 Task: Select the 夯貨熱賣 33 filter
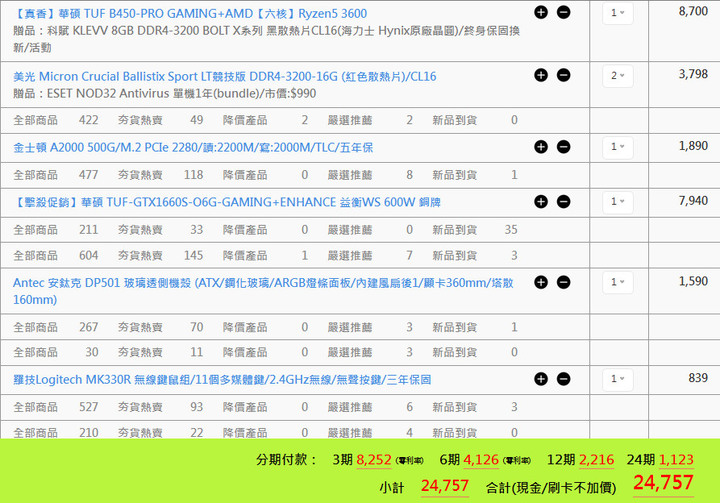click(160, 230)
